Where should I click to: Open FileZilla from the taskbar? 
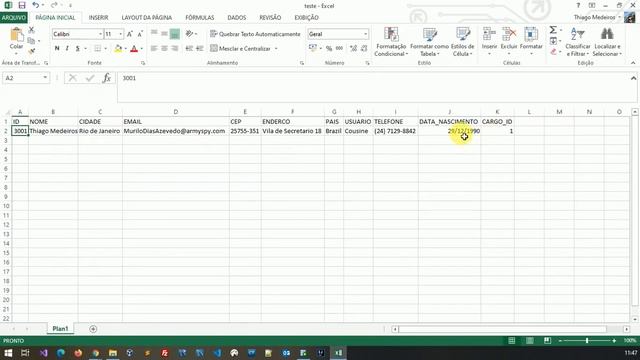[164, 353]
